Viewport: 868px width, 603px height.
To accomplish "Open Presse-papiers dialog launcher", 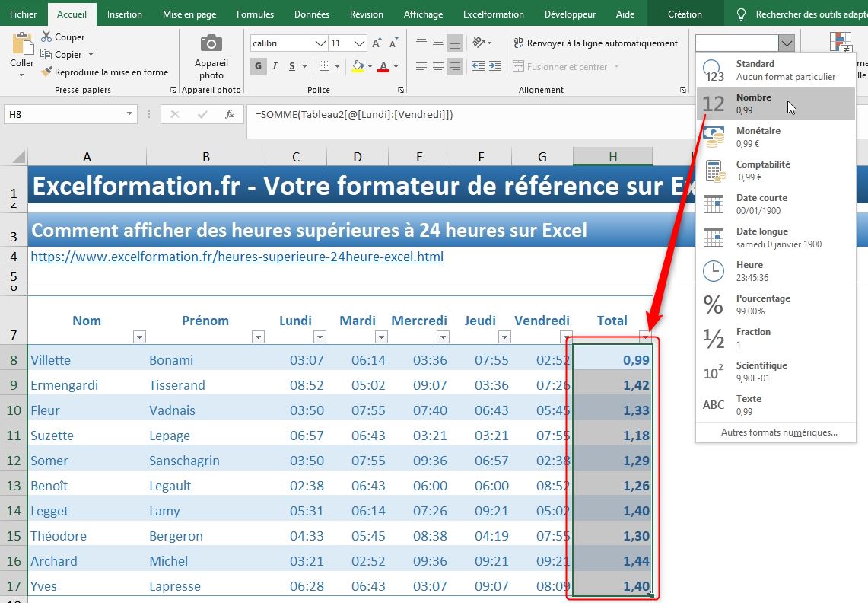I will [173, 90].
